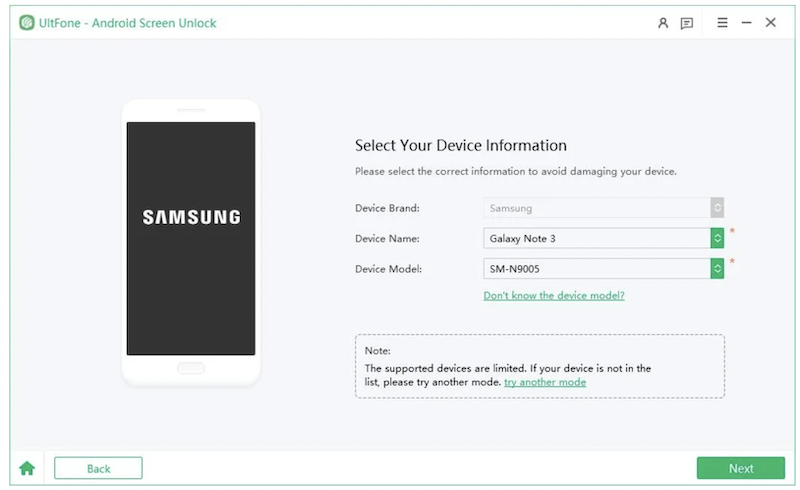The image size is (800, 490).
Task: Click the "Please select the correct information" subtitle
Action: pyautogui.click(x=516, y=172)
